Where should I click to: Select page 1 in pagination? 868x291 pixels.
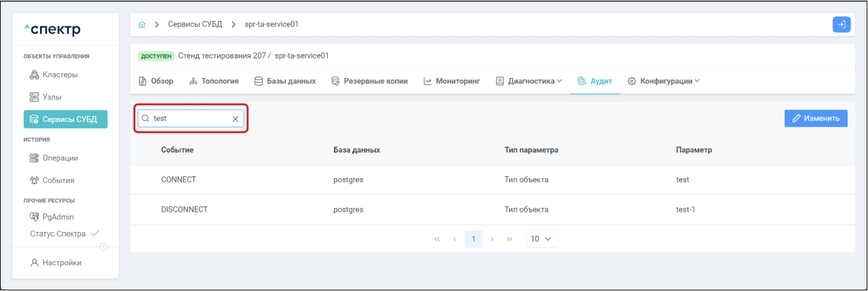[473, 239]
